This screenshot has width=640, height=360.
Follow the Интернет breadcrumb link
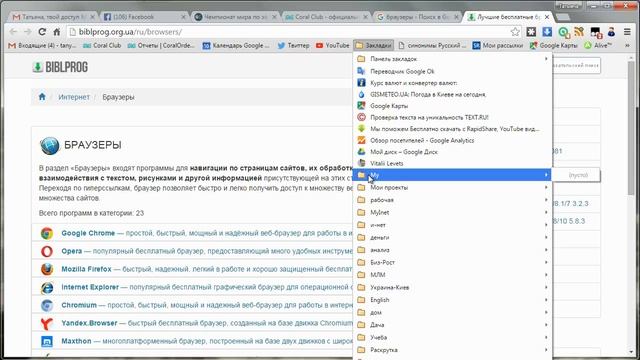pyautogui.click(x=74, y=97)
